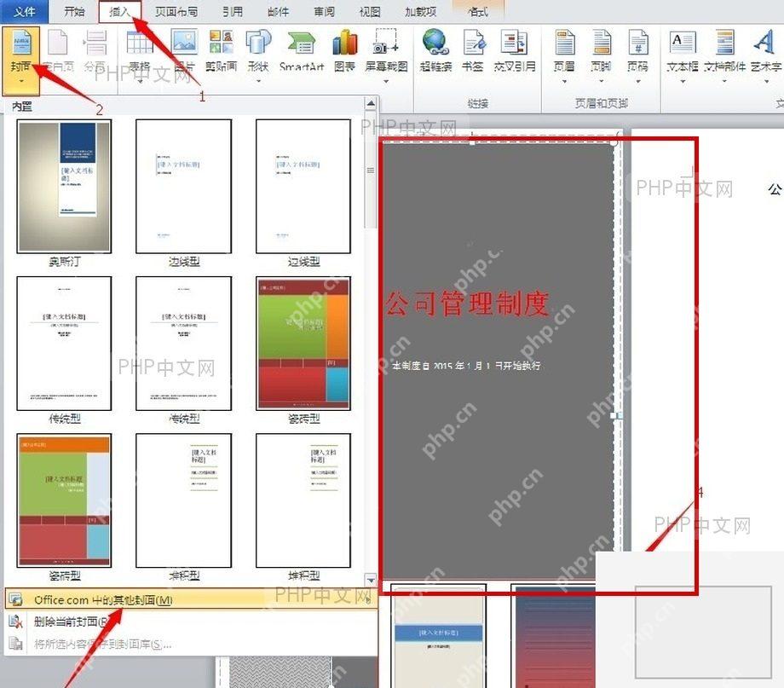Click the line 本制度自 2015 年 1 月 1 日开始执行

pyautogui.click(x=466, y=366)
